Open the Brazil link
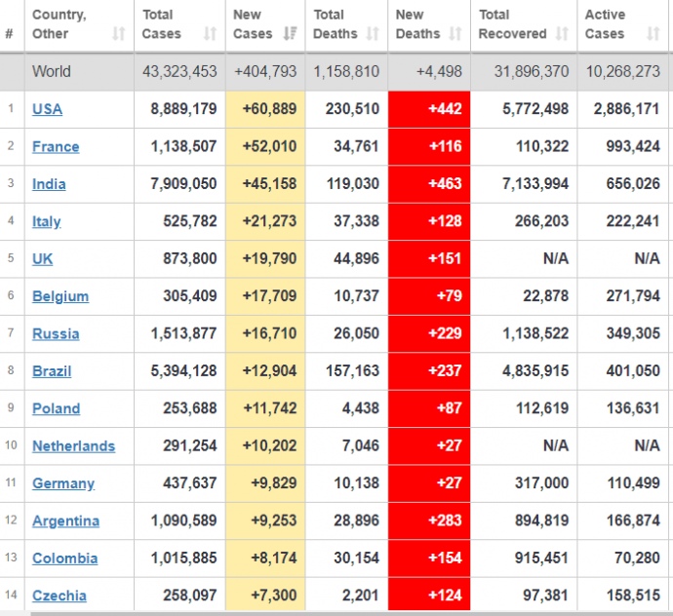This screenshot has height=616, width=673. tap(52, 371)
